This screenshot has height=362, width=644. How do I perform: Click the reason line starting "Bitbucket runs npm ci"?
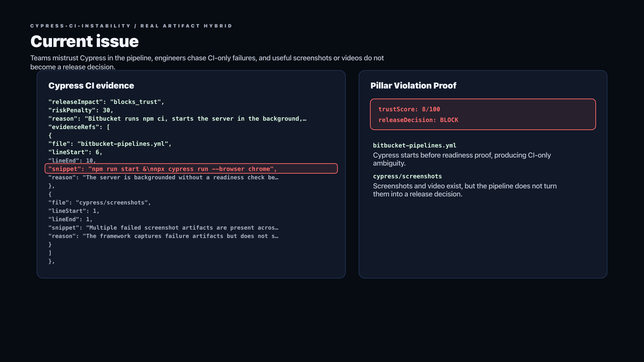pos(177,119)
